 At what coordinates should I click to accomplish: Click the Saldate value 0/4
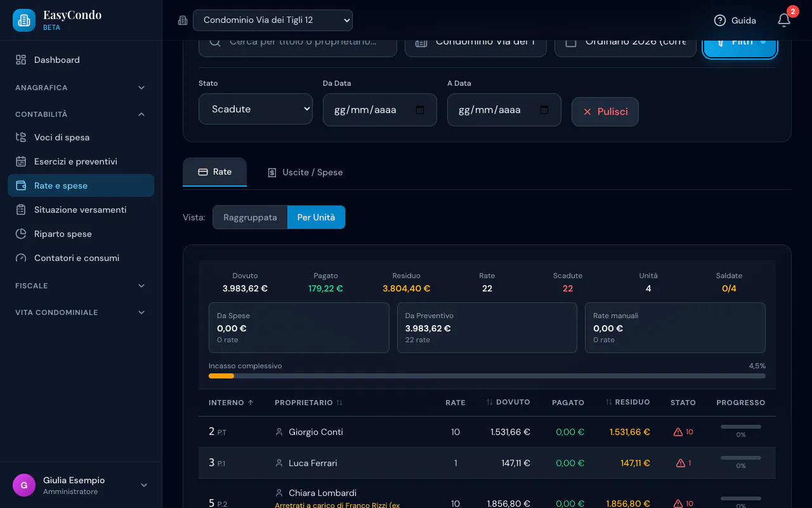(729, 288)
